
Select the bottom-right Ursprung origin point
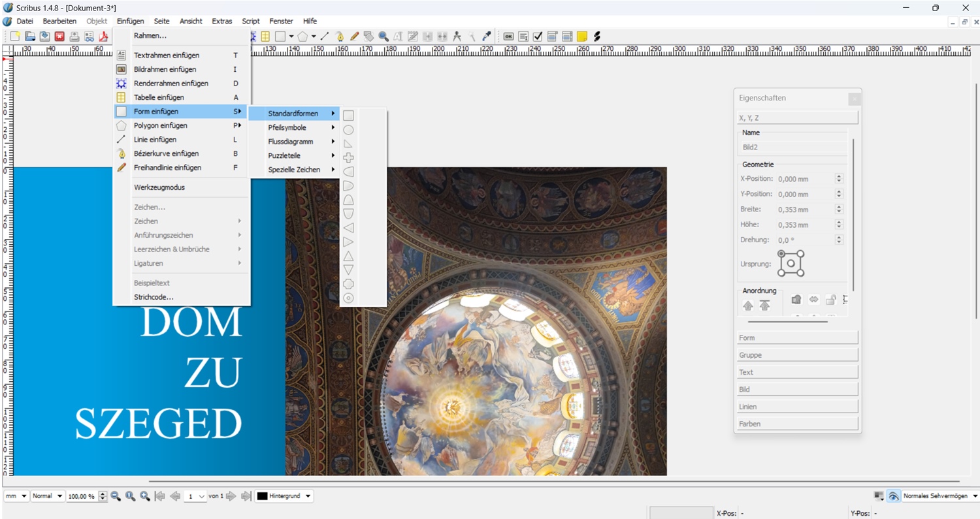(x=801, y=274)
